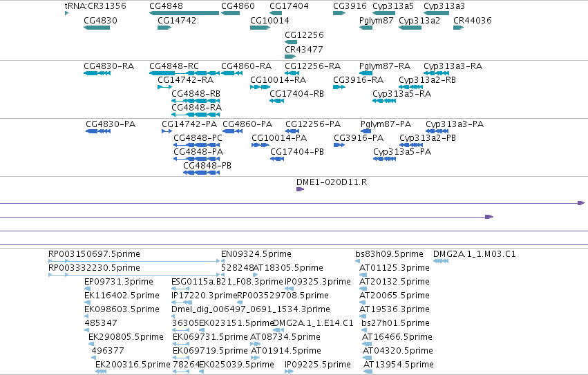588x375 pixels.
Task: Click the AT08734.5prime EST label
Action: tap(285, 337)
